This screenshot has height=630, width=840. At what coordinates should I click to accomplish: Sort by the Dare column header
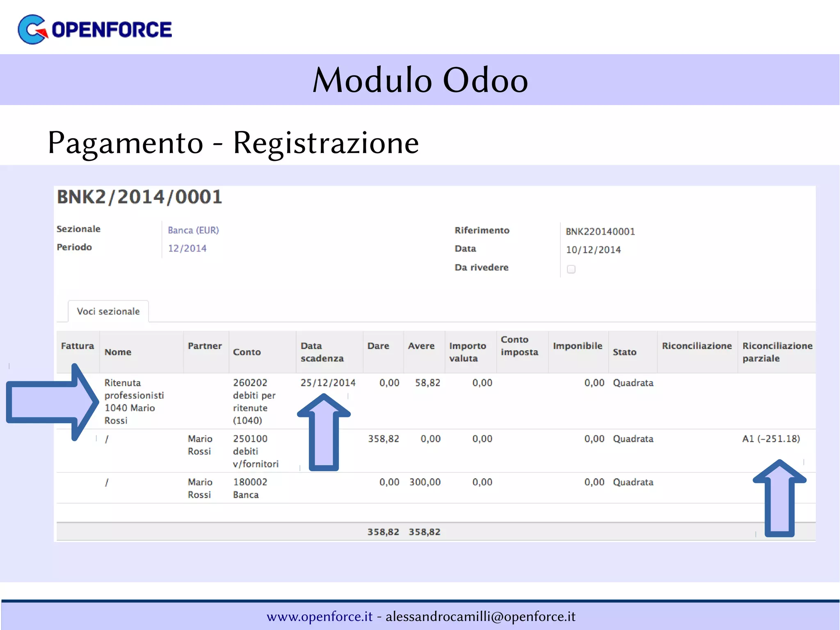[x=378, y=346]
